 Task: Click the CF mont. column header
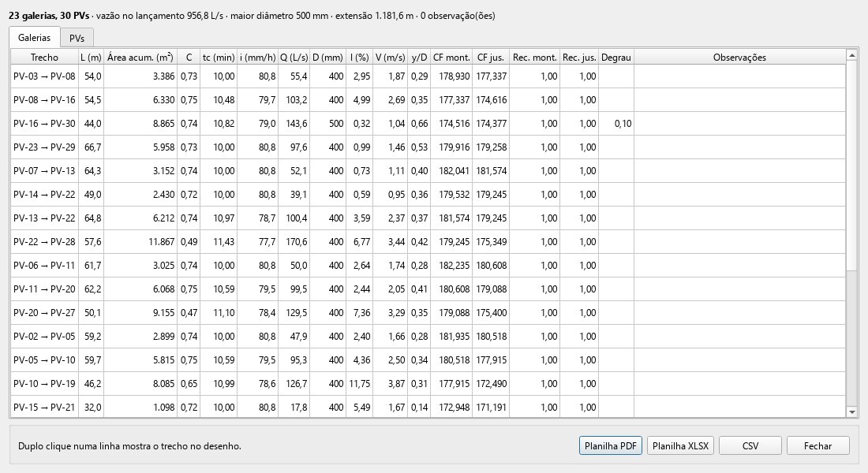(451, 57)
